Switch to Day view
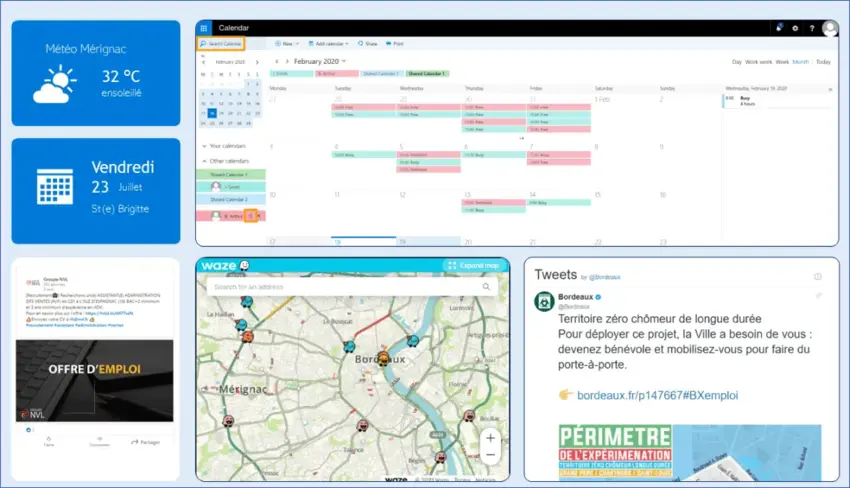 pos(736,62)
